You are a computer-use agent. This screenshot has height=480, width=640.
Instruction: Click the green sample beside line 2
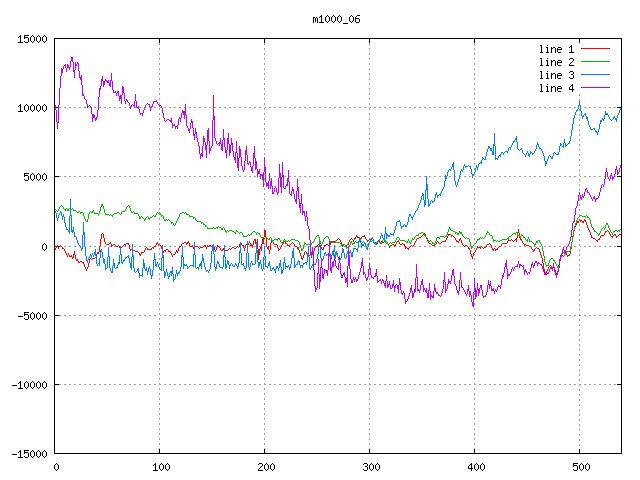coord(596,62)
